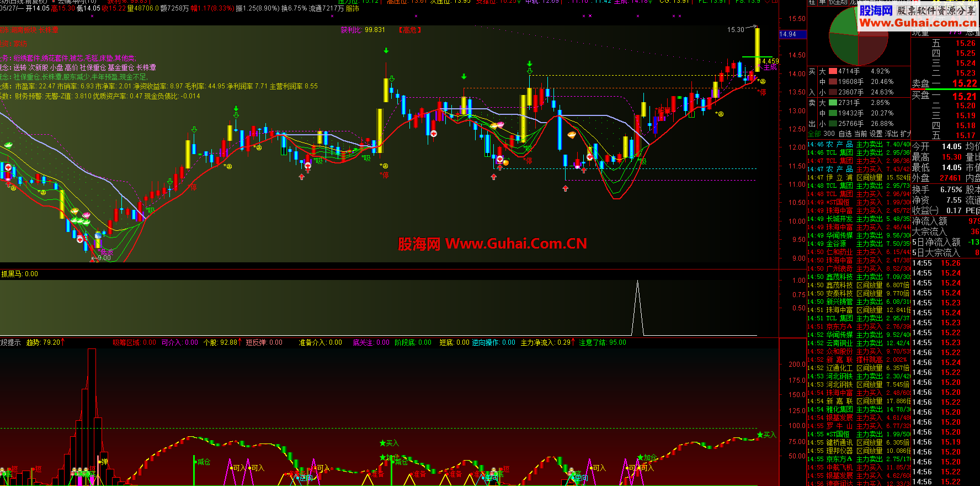980x486 pixels.
Task: Click the medium-buy dark red swatch
Action: pos(833,82)
